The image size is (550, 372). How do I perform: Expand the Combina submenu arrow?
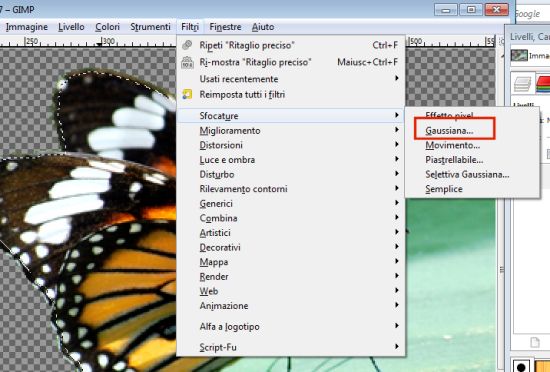pyautogui.click(x=397, y=217)
